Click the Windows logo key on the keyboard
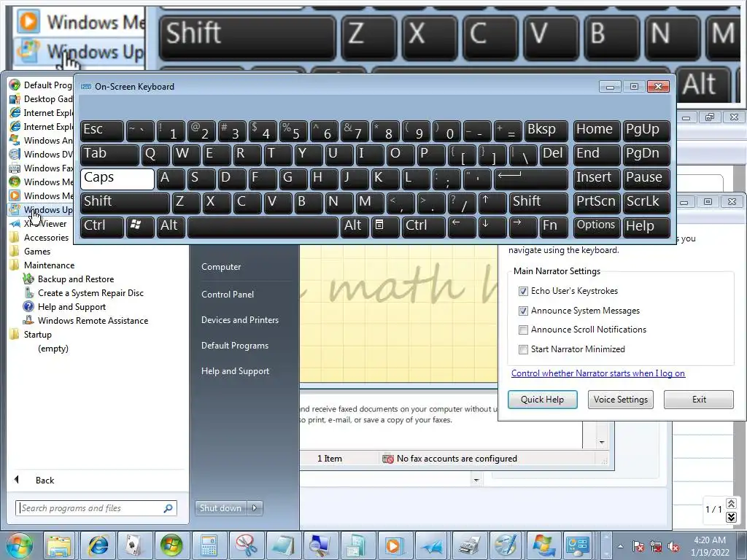Screen dimensions: 747x560 tap(139, 226)
